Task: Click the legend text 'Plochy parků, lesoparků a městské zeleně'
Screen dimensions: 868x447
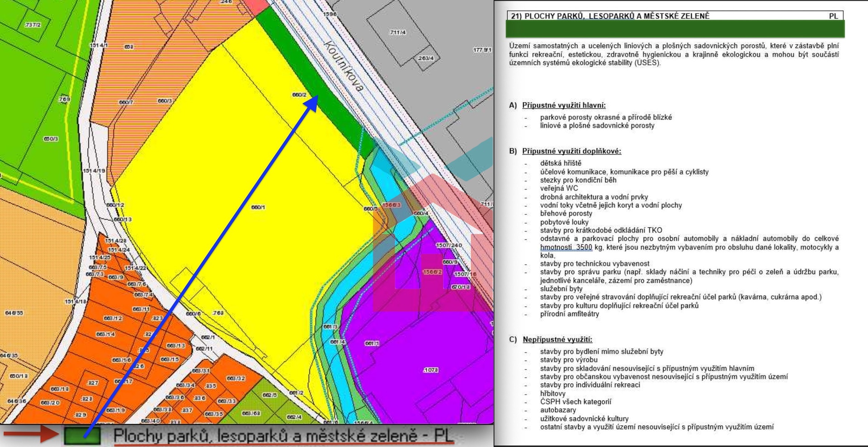Action: [x=264, y=435]
